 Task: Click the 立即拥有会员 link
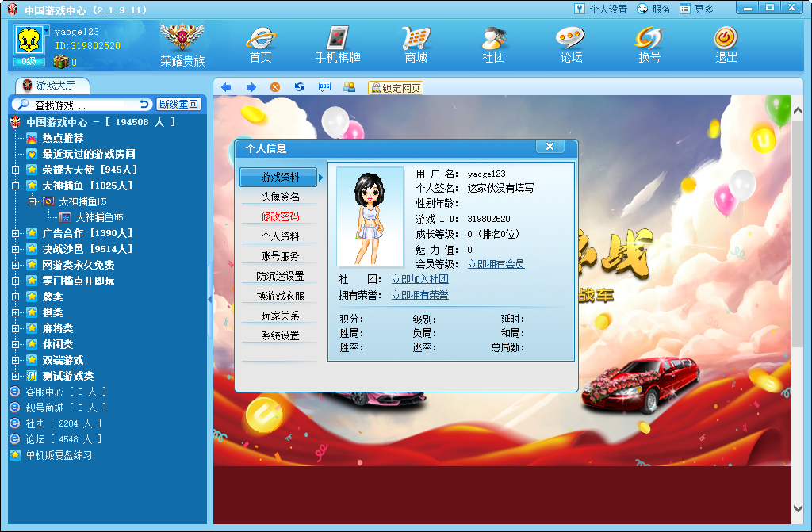[496, 264]
